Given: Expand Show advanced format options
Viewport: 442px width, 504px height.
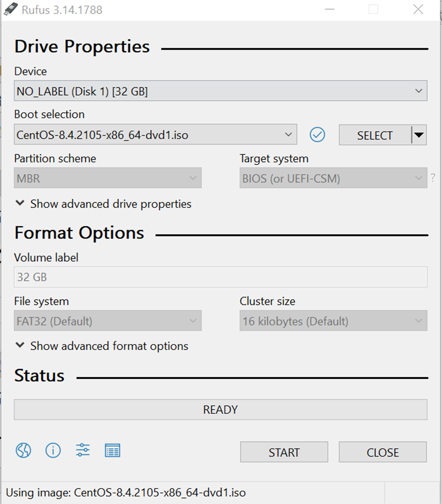Looking at the screenshot, I should tap(102, 346).
